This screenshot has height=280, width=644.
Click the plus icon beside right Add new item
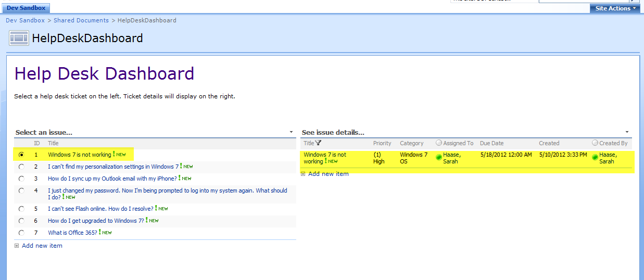(x=304, y=174)
